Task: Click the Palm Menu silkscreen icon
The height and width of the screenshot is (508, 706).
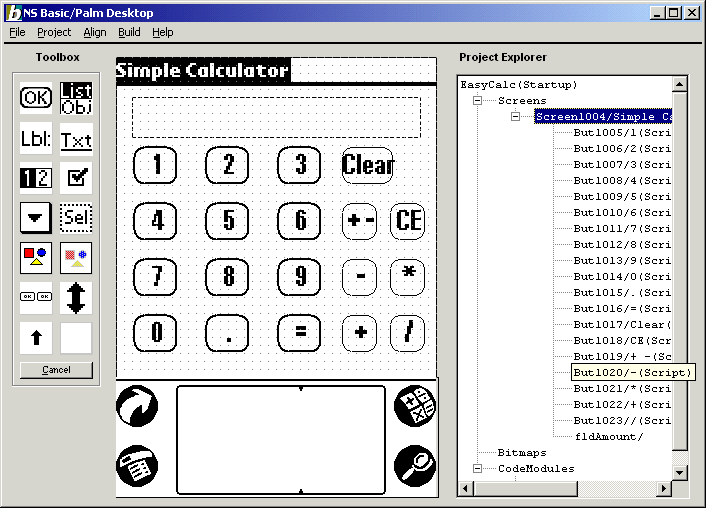Action: (137, 466)
